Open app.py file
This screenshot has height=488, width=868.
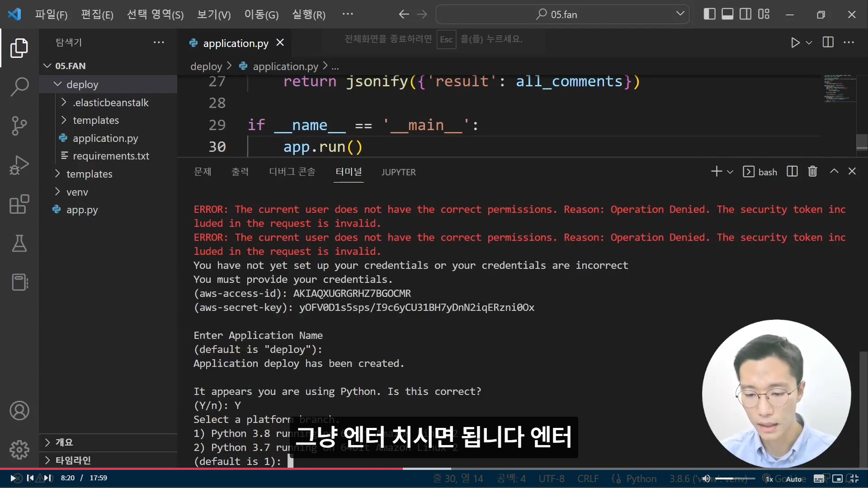[82, 210]
